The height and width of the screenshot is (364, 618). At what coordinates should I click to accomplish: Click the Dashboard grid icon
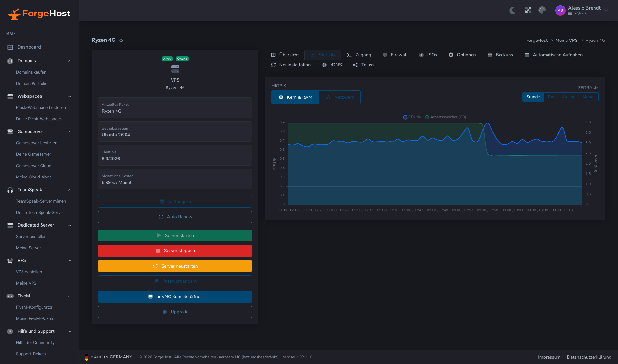click(10, 47)
